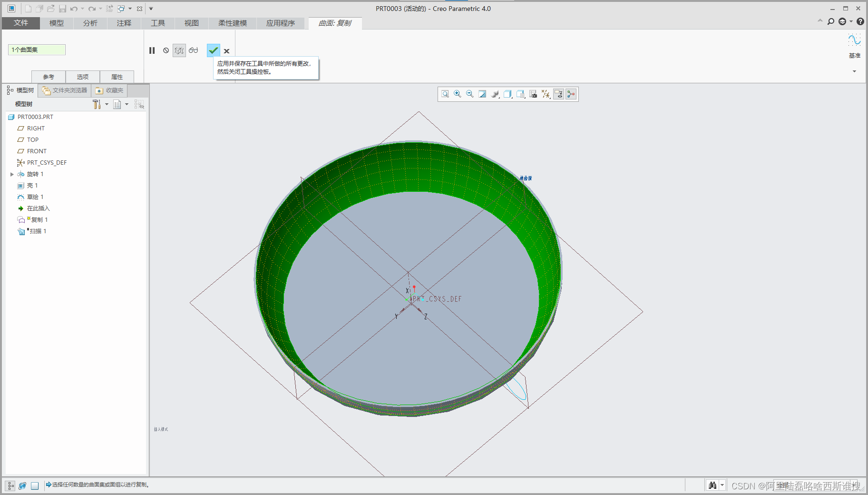Open the saved orientations cube icon
The height and width of the screenshot is (495, 868).
tap(507, 94)
